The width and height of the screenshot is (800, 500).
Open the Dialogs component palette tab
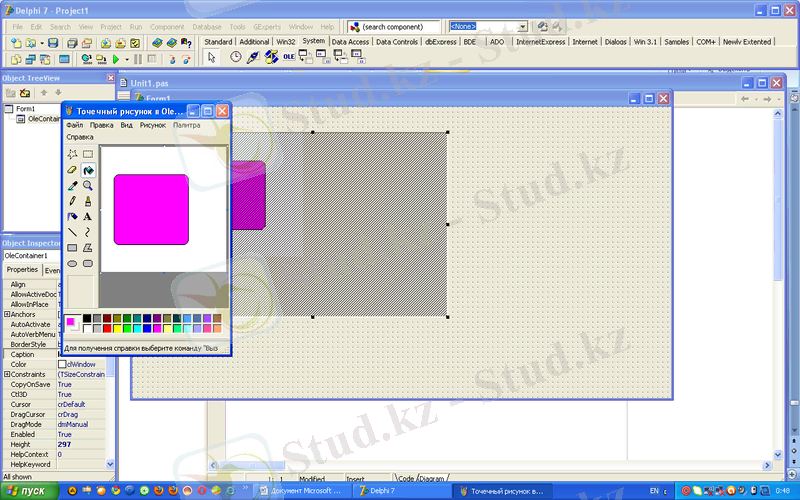[x=616, y=42]
